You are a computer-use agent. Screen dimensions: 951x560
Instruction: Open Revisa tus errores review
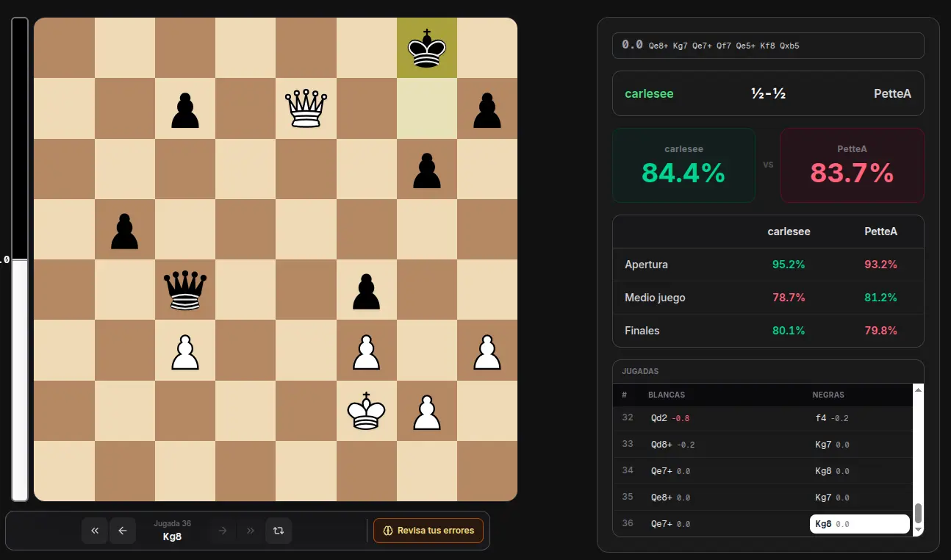pyautogui.click(x=428, y=531)
